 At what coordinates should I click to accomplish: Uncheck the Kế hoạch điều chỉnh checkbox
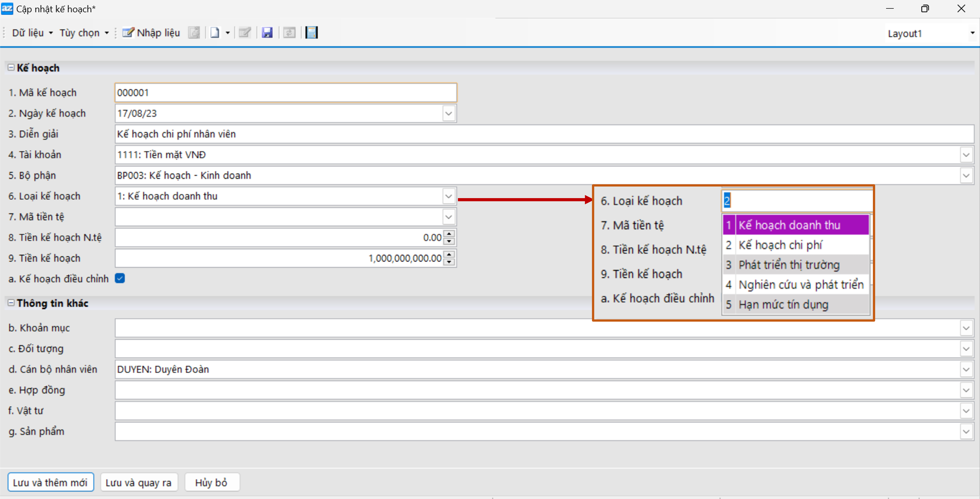pos(120,279)
